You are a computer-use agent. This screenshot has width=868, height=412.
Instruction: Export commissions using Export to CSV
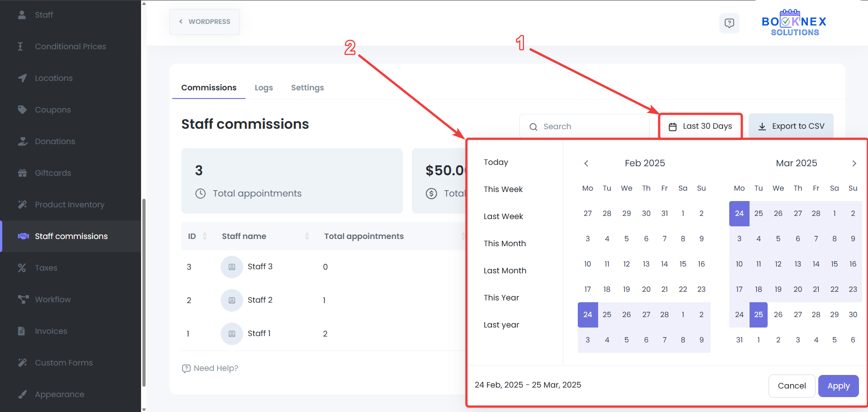click(x=791, y=126)
